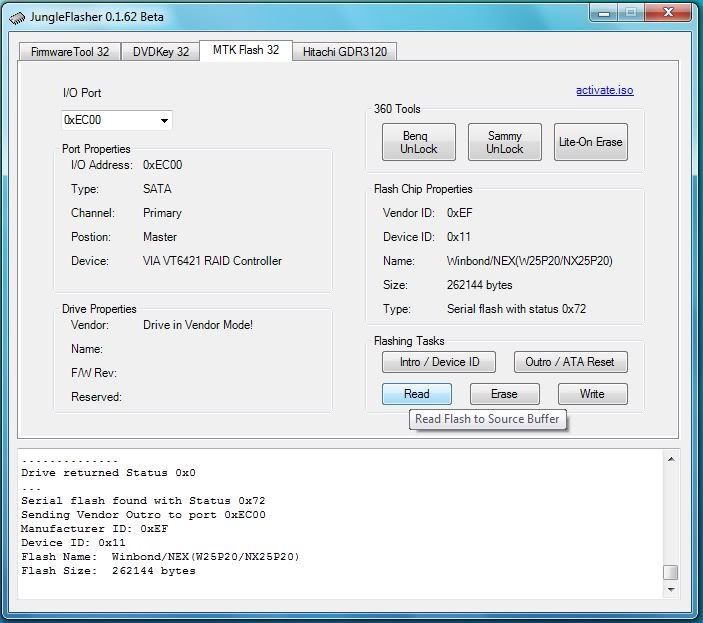Click the Channel value Primary
This screenshot has width=703, height=623.
click(162, 213)
